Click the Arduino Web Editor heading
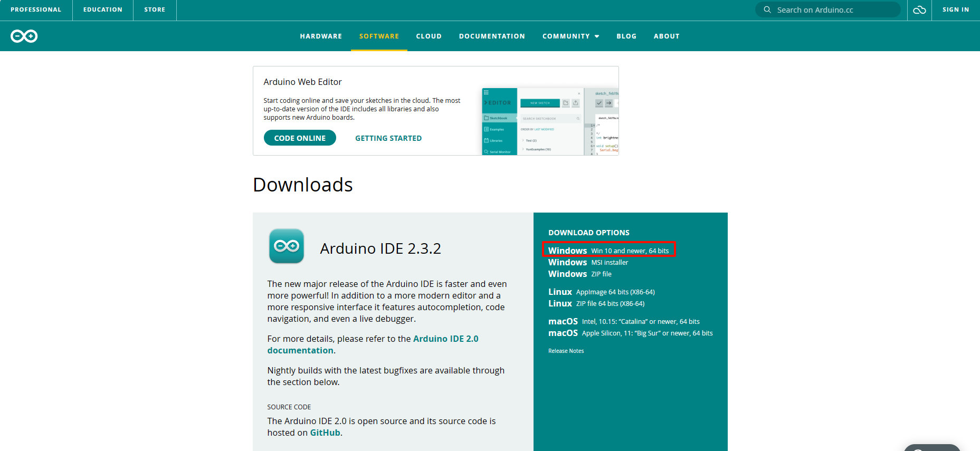 (302, 82)
